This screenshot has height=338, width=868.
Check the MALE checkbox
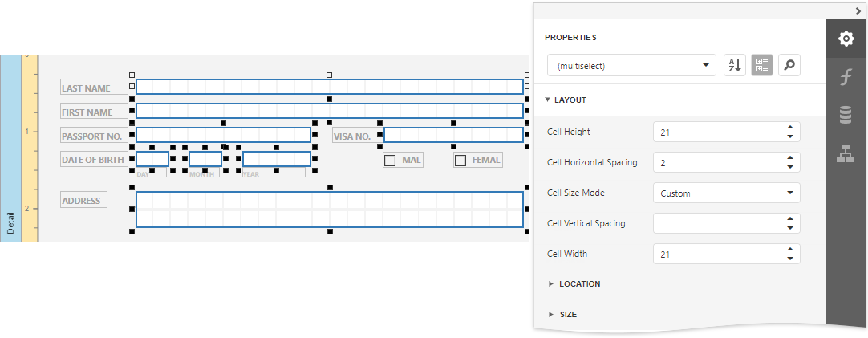pos(390,161)
